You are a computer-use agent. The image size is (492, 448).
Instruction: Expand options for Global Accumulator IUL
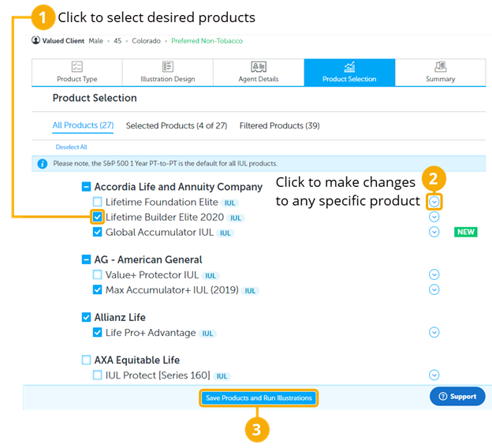tap(434, 232)
